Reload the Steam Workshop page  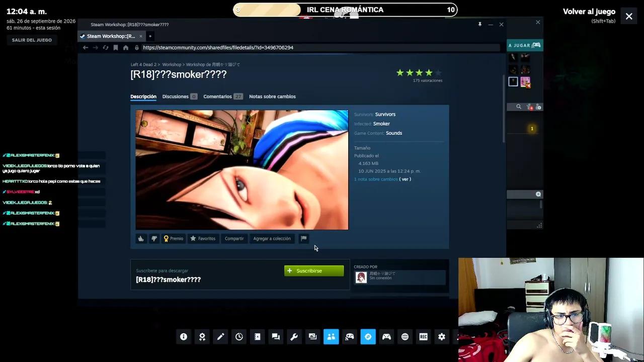106,47
